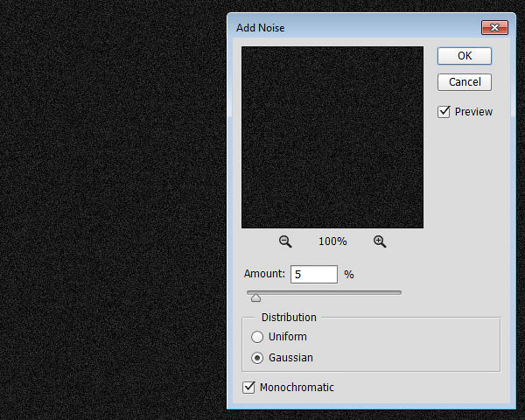
Task: Zoom out the noise preview
Action: (285, 241)
